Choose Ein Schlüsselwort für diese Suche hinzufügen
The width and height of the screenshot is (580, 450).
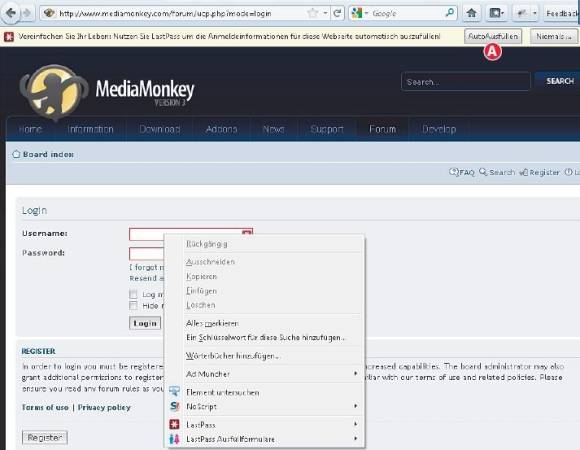[x=265, y=338]
